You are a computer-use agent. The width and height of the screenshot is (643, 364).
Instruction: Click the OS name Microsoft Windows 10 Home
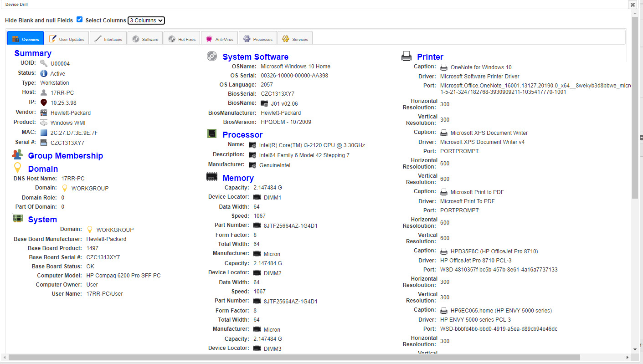coord(295,67)
